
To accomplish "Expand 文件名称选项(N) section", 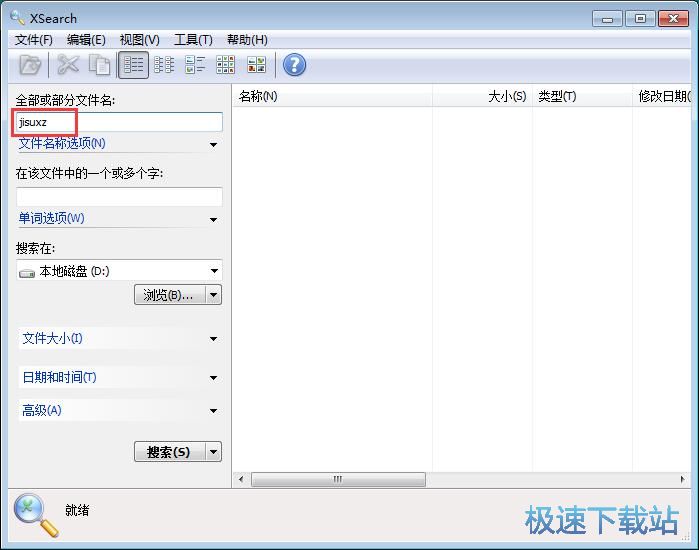I will pos(119,144).
